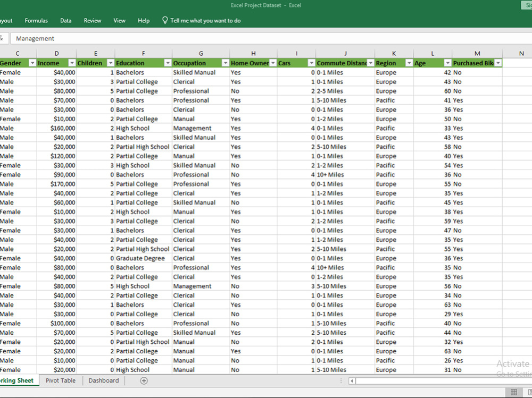Click the horizontal scrollbar left arrow
The image size is (532, 398).
(x=352, y=380)
